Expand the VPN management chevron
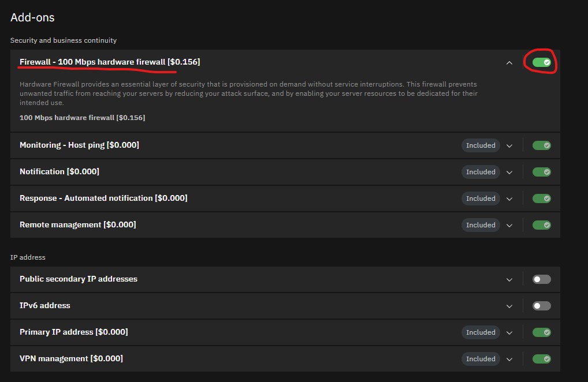This screenshot has width=588, height=382. (509, 359)
